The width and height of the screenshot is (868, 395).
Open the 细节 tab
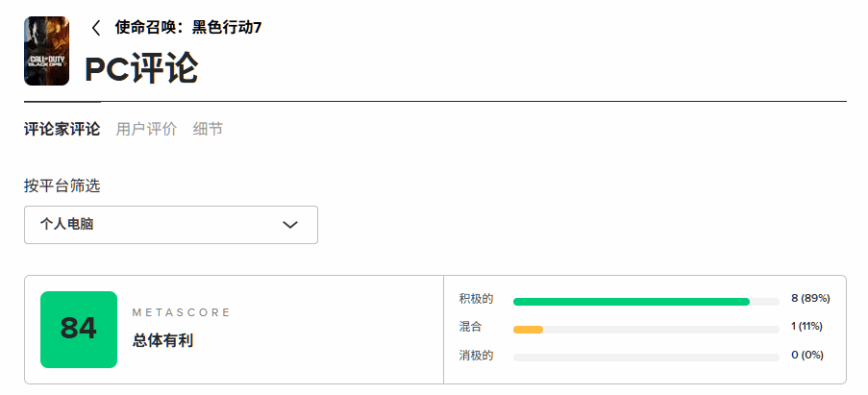pyautogui.click(x=208, y=129)
